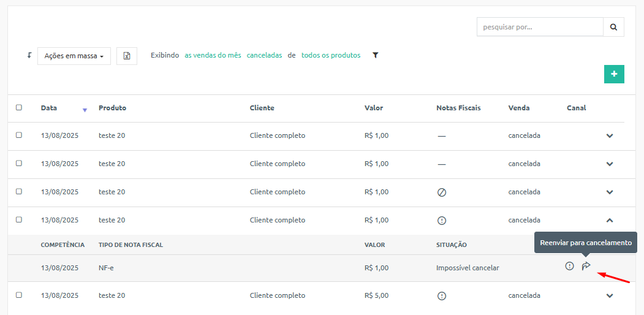Click the alert invoice icon on R$ 5,00 row

coord(442,296)
